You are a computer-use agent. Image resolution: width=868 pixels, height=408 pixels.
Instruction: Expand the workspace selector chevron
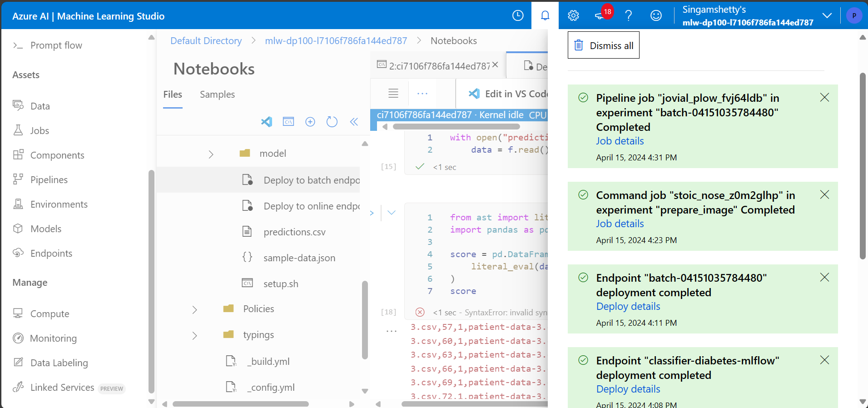(827, 15)
